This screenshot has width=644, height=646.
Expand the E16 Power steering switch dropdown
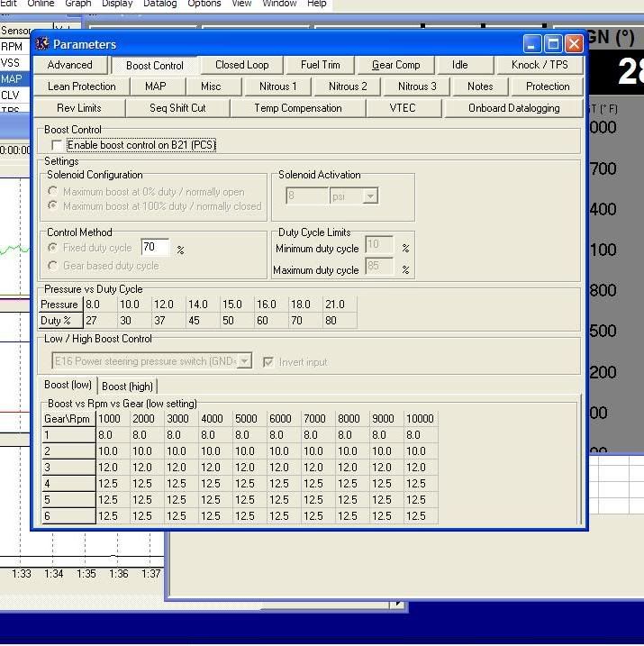[244, 362]
